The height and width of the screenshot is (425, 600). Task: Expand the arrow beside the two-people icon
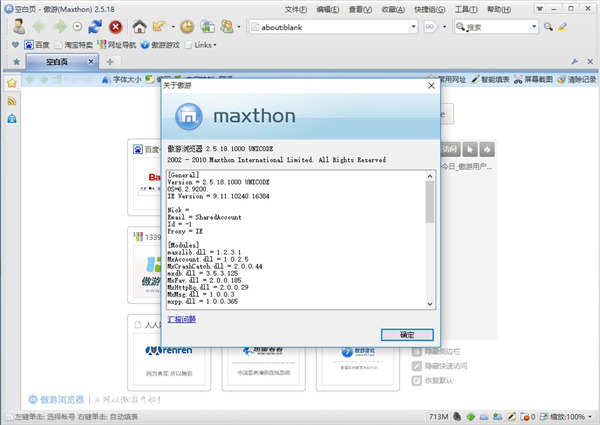[239, 27]
